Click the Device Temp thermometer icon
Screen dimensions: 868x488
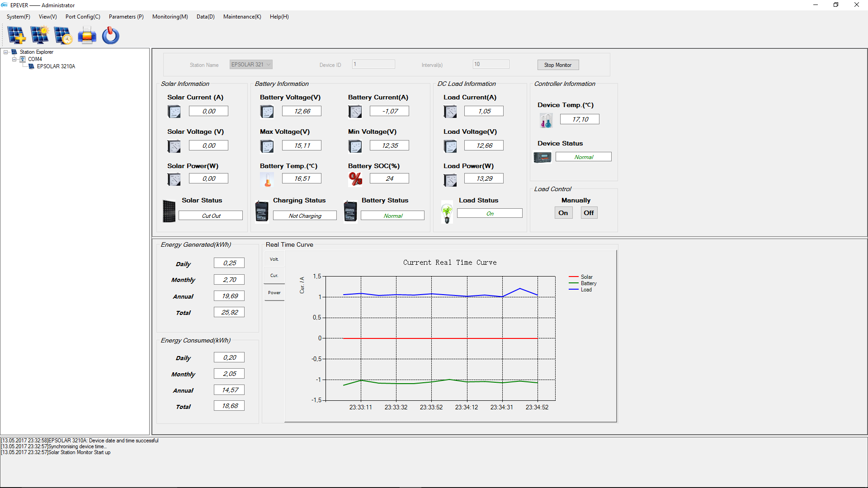(x=546, y=120)
